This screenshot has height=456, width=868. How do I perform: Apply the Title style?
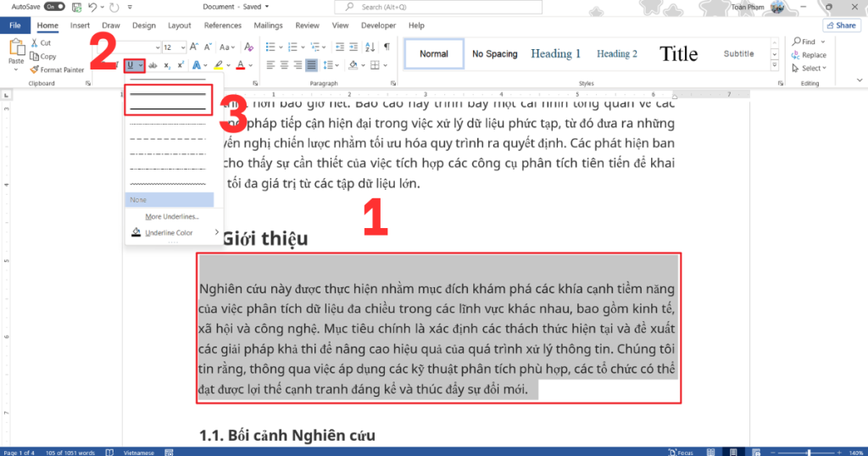pyautogui.click(x=678, y=53)
